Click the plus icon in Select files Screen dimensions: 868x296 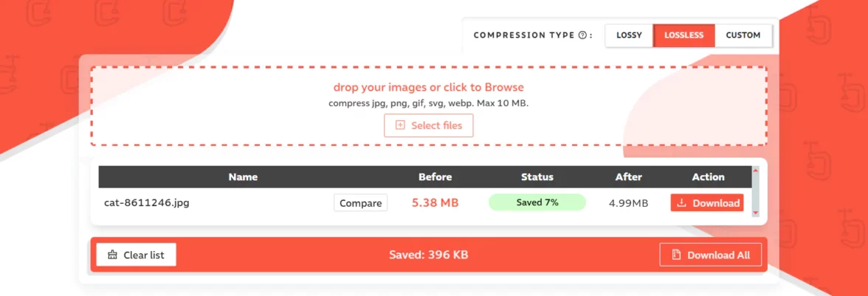[x=400, y=125]
